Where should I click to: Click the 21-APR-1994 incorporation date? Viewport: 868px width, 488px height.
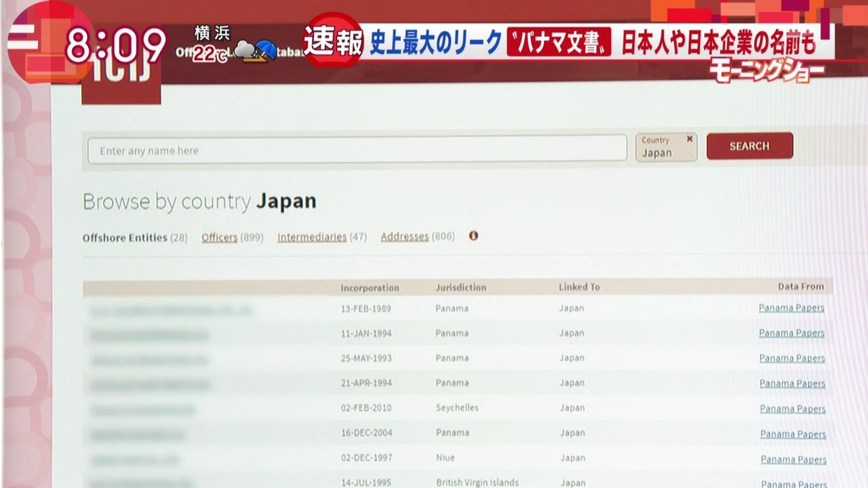pyautogui.click(x=366, y=383)
